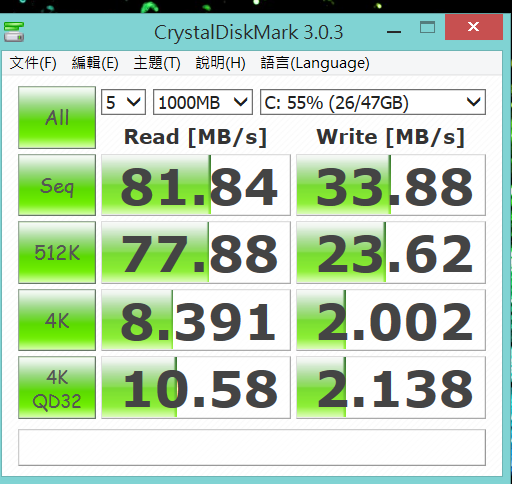Start the 512K benchmark test

(x=57, y=252)
